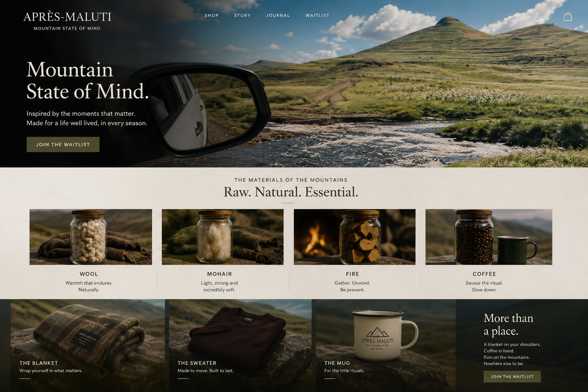Open The Sweater product title

(197, 363)
